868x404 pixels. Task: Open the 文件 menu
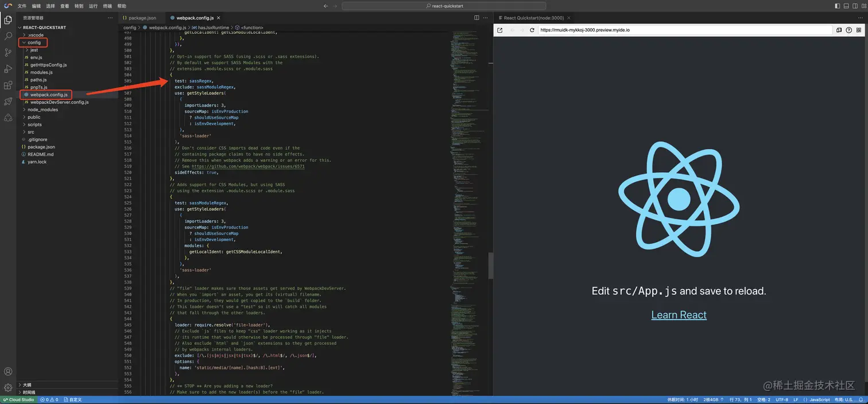coord(22,6)
